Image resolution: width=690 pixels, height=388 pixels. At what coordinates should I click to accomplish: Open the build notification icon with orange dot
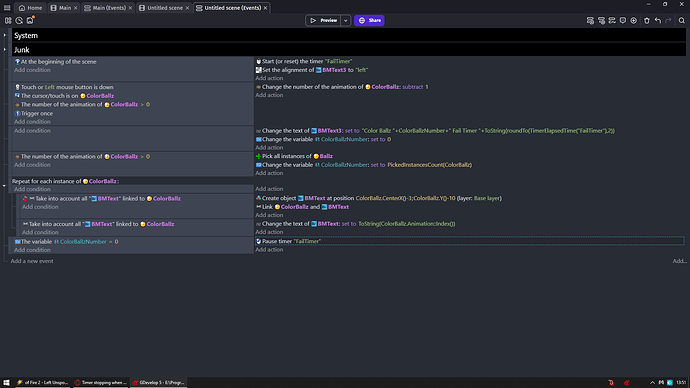click(x=30, y=20)
